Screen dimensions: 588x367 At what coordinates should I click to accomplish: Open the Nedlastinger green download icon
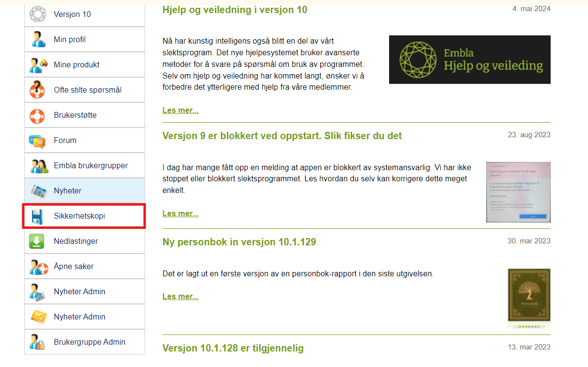pos(37,241)
